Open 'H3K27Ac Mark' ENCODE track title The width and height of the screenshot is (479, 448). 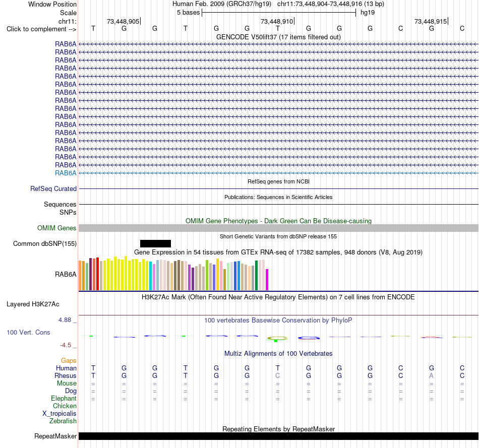278,297
